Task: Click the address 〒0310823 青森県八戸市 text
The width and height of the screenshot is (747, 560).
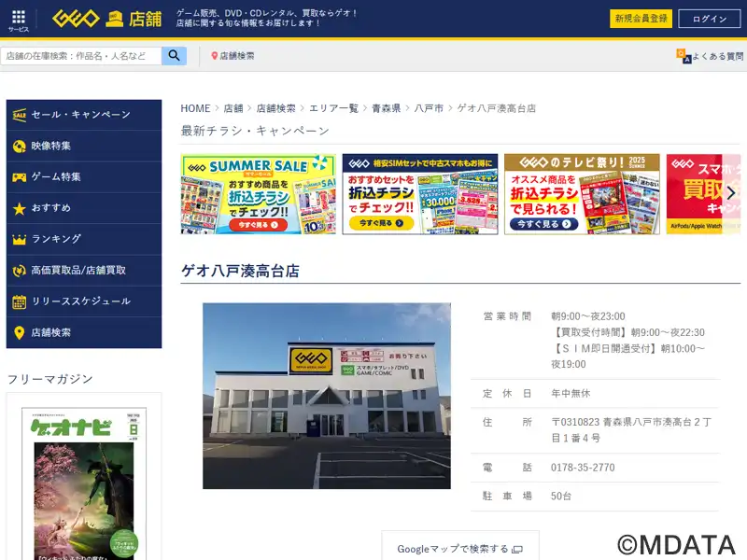Action: tap(631, 430)
